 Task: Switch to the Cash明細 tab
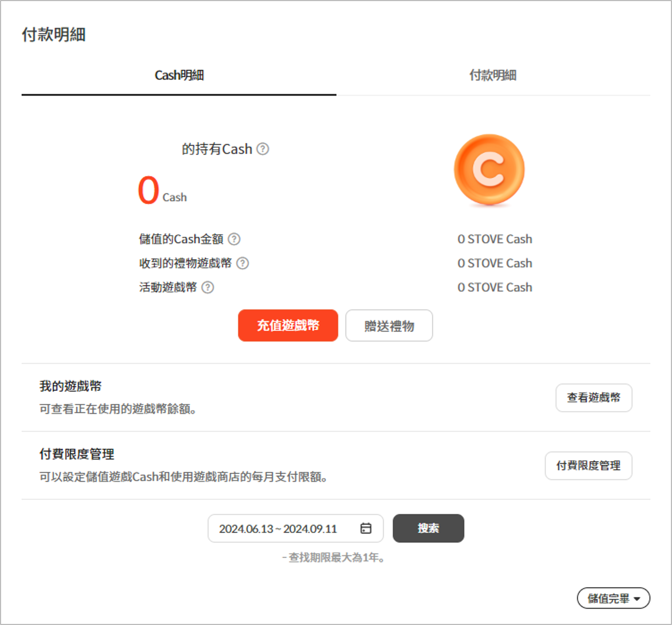(179, 75)
